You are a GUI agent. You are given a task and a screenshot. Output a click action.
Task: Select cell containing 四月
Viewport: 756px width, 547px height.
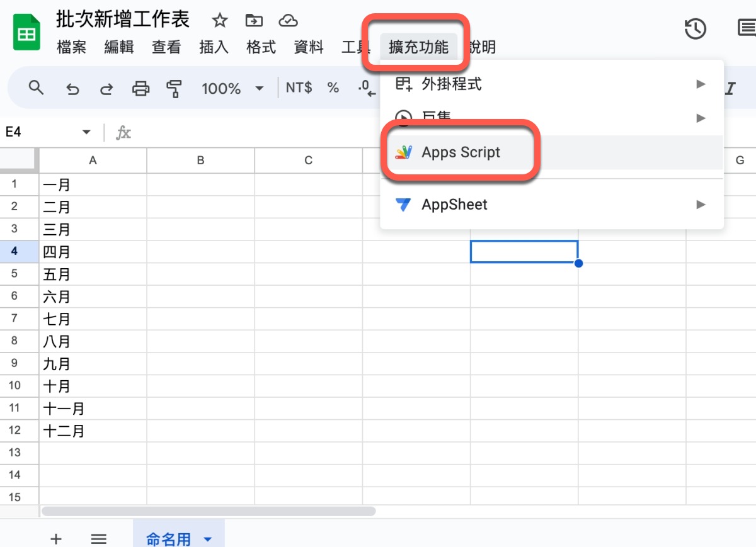point(93,251)
